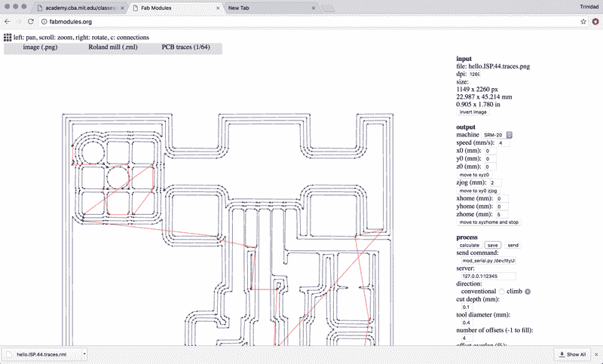This screenshot has width=603, height=364.
Task: Open the Roland mill (.rml) menu
Action: click(113, 47)
